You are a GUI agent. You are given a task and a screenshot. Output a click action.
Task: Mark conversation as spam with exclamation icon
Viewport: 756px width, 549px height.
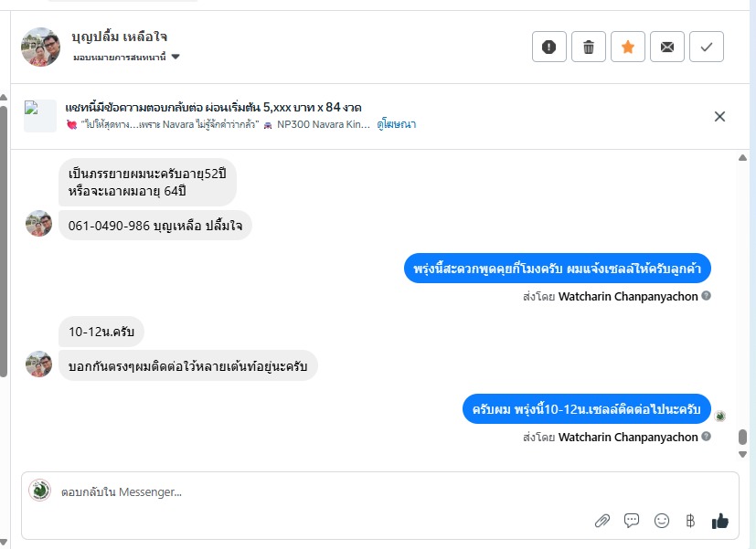(x=548, y=48)
